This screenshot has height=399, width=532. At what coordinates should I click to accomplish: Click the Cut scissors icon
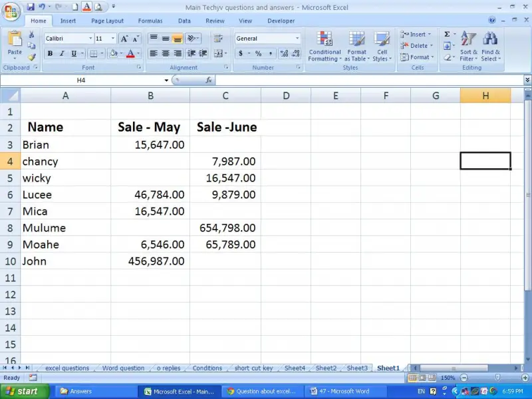pos(31,35)
